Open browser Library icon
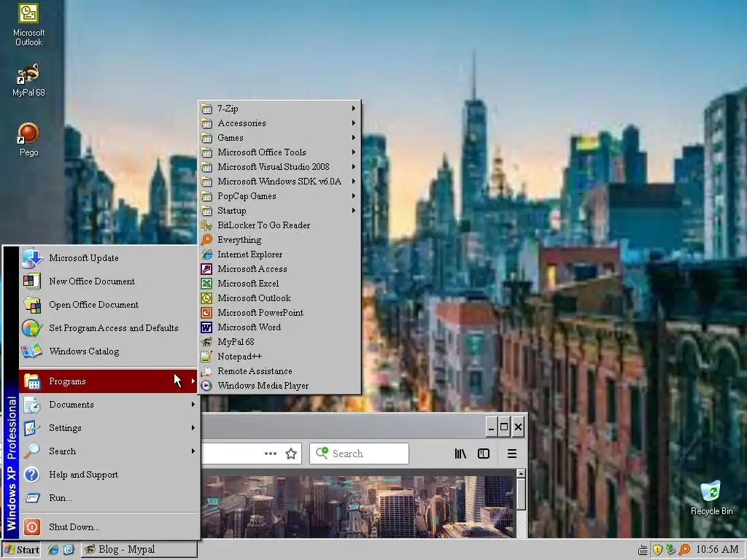The image size is (747, 560). (x=460, y=454)
